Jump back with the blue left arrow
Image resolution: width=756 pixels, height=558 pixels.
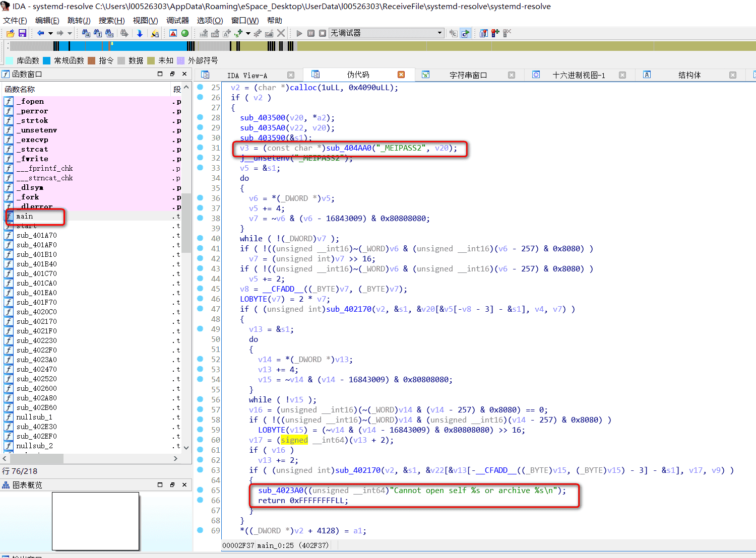pyautogui.click(x=40, y=33)
